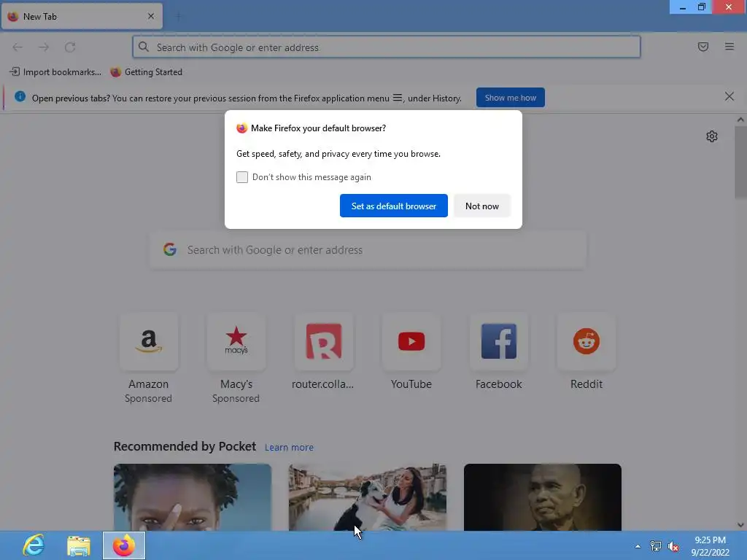Open Pocket story with woman and dog
This screenshot has height=560, width=747.
(368, 497)
